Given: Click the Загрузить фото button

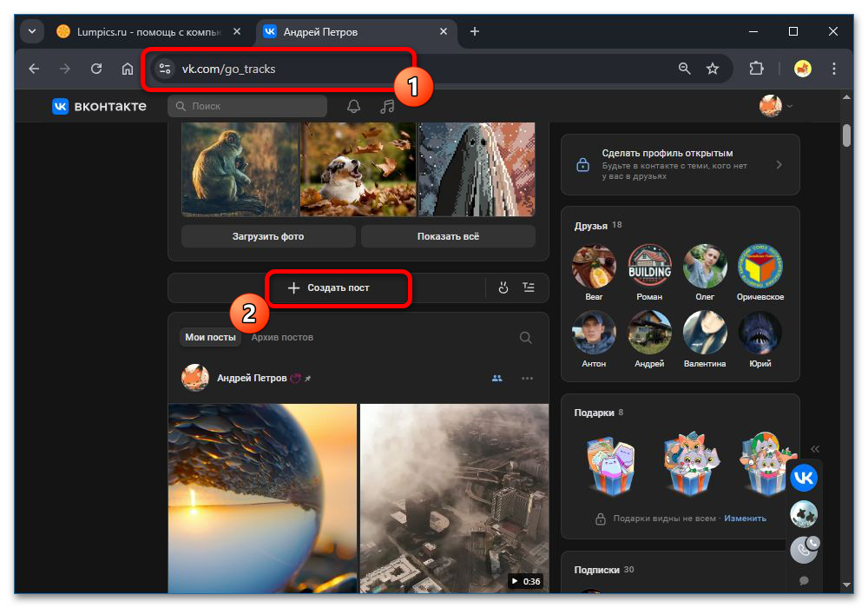Looking at the screenshot, I should coord(268,236).
